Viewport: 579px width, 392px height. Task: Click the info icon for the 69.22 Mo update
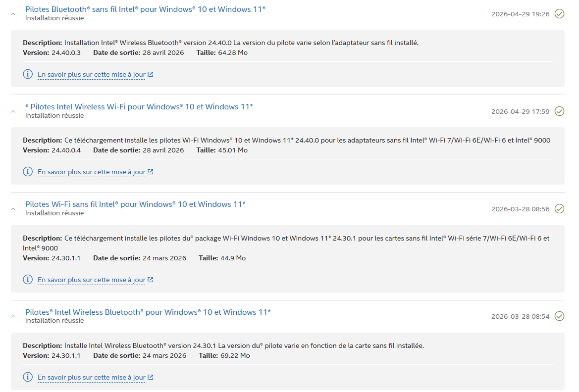tap(28, 377)
